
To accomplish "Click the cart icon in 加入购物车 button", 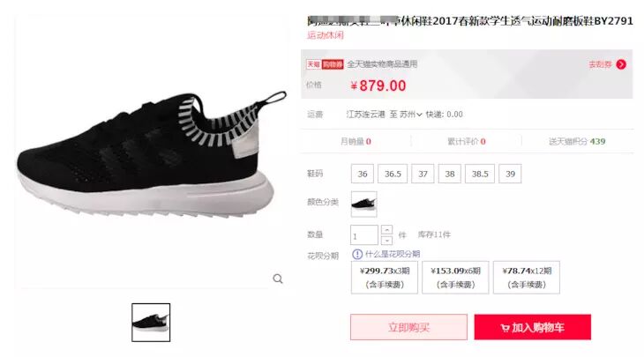I will (x=505, y=328).
